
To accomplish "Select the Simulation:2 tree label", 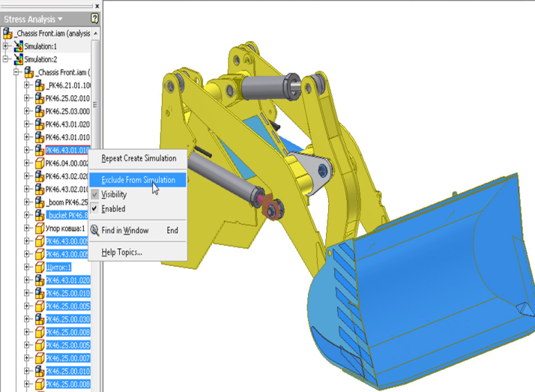I will point(40,59).
